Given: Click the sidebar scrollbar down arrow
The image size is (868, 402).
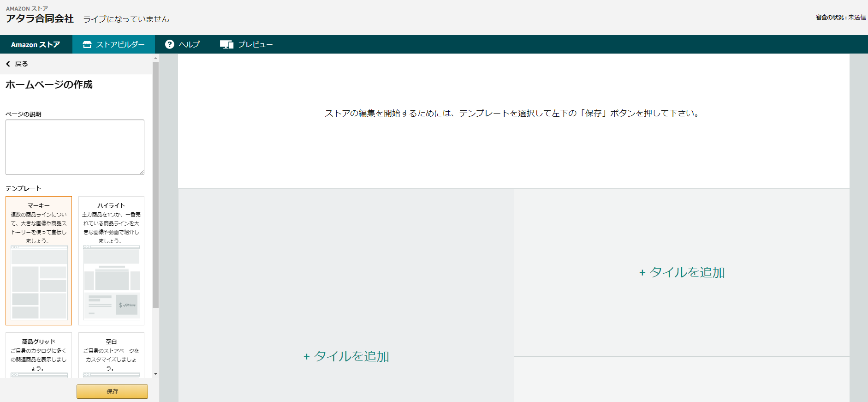Looking at the screenshot, I should 155,374.
